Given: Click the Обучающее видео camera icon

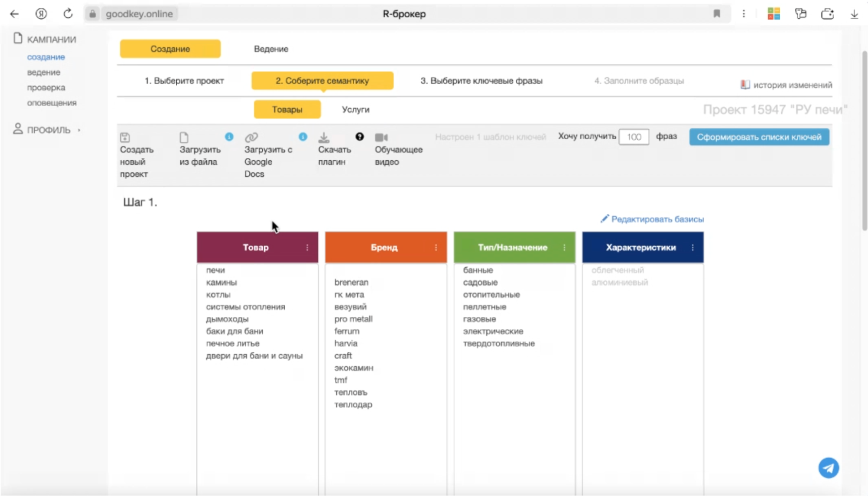Looking at the screenshot, I should 381,138.
